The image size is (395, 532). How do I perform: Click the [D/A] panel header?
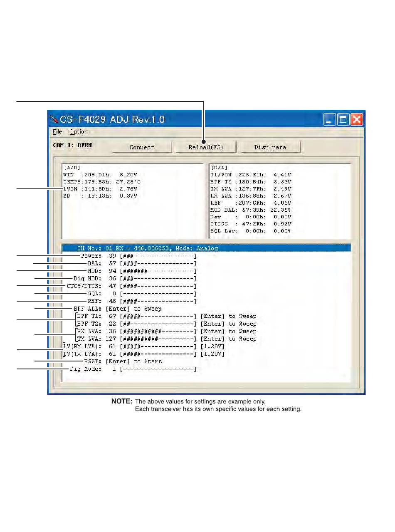219,168
